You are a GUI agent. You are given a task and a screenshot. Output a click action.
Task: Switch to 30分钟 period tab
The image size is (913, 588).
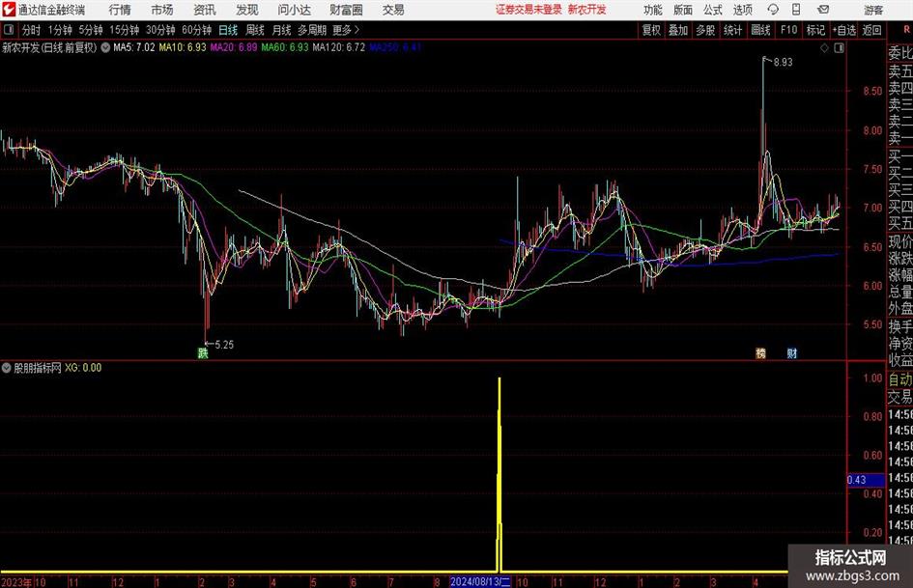click(160, 30)
